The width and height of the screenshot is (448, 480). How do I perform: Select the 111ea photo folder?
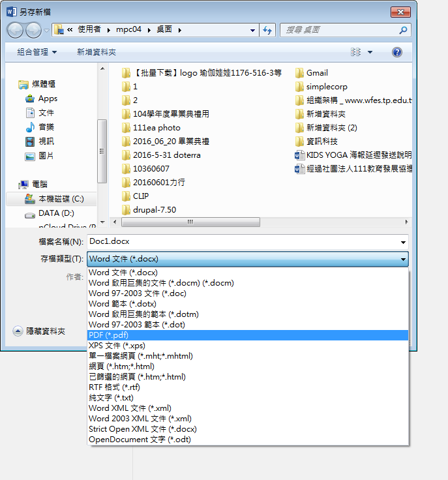click(x=151, y=128)
